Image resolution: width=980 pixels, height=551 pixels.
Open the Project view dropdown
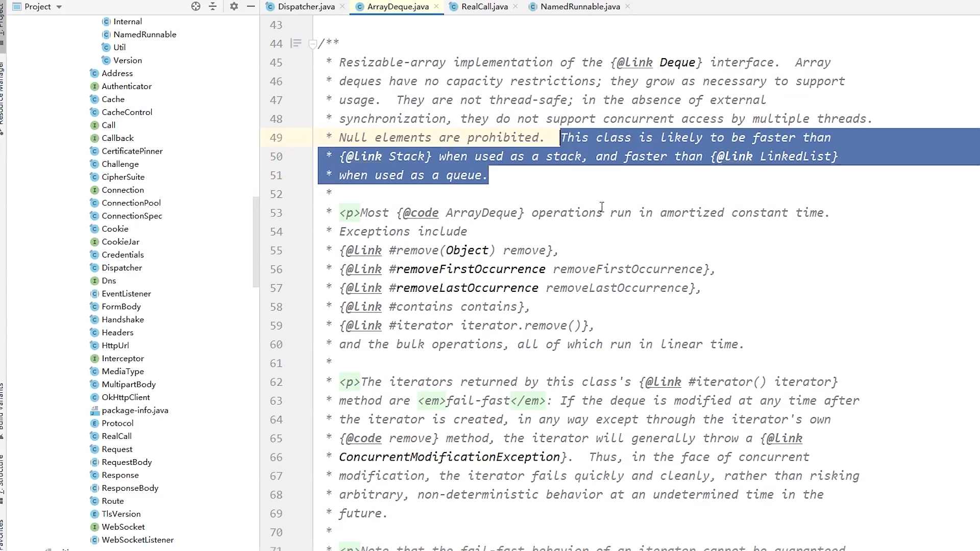coord(59,7)
